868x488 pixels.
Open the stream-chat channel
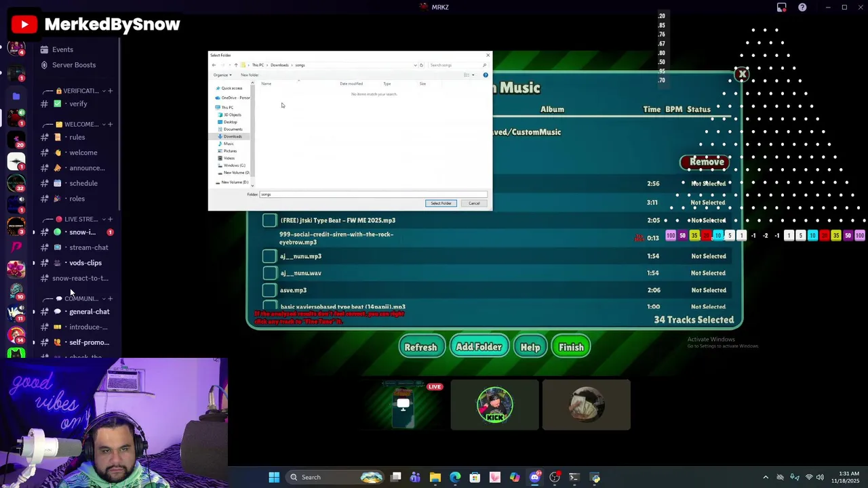click(76, 247)
